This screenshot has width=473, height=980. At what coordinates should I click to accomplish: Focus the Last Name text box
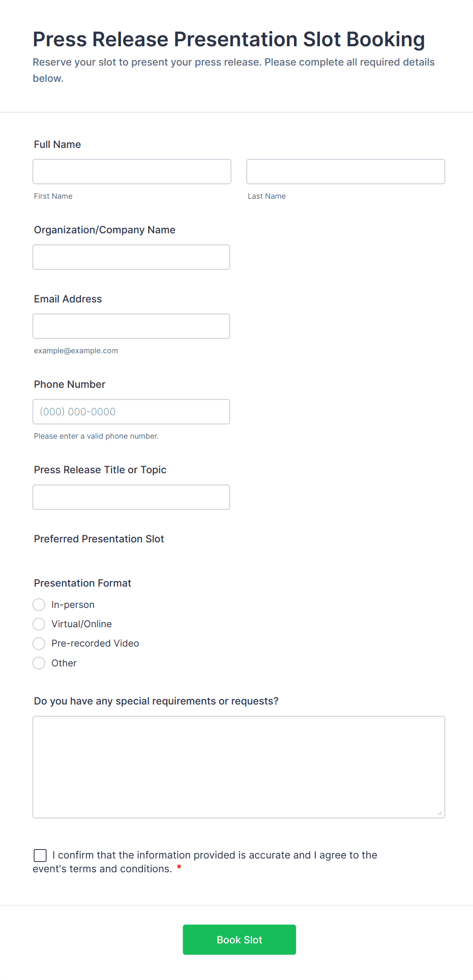[x=345, y=172]
